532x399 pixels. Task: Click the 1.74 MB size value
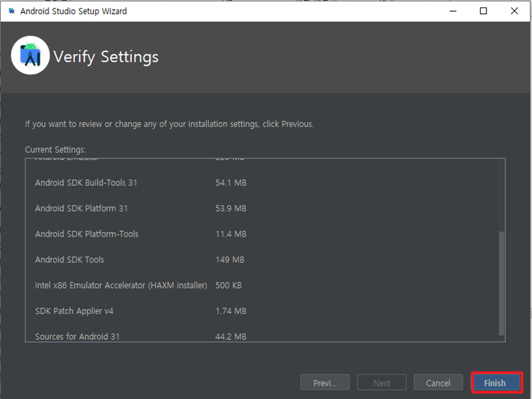point(231,311)
